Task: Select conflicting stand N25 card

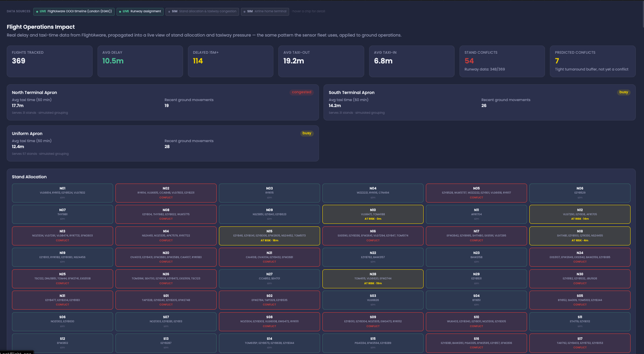Action: (62, 279)
